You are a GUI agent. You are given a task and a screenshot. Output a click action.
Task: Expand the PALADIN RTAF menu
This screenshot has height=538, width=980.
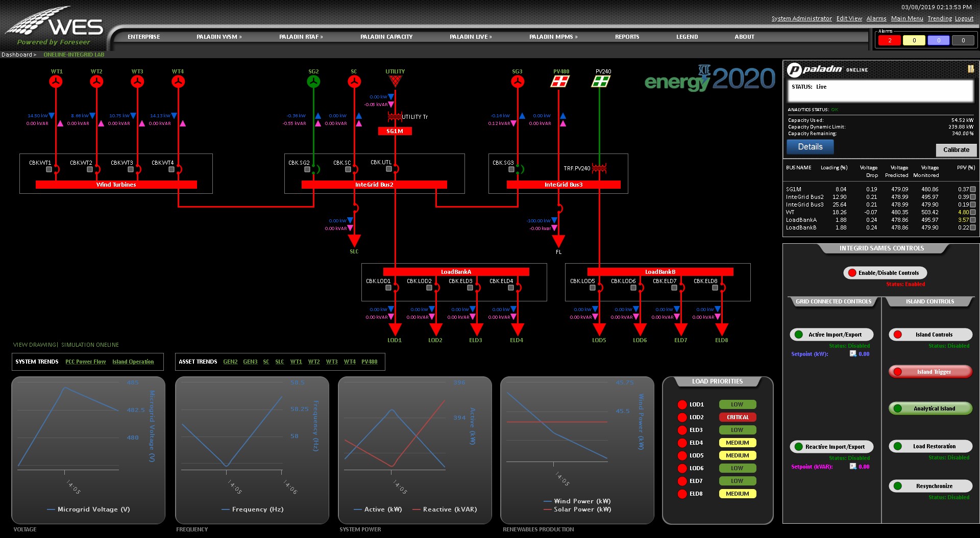tap(301, 37)
